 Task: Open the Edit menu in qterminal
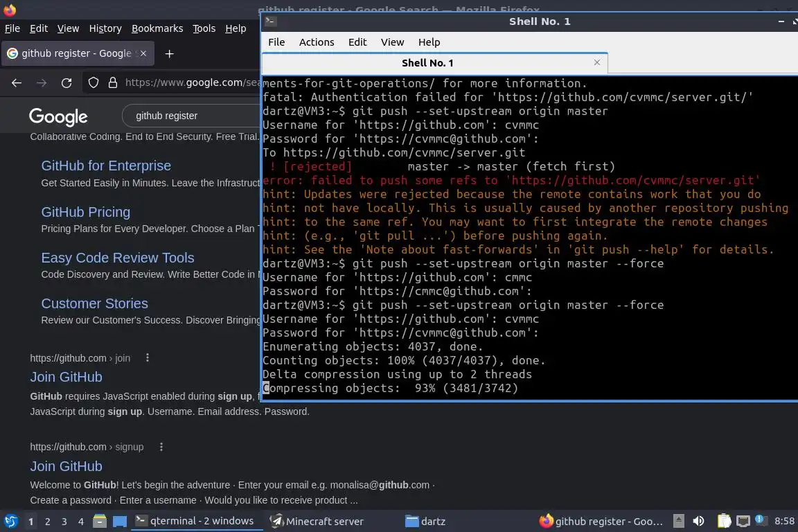(357, 42)
